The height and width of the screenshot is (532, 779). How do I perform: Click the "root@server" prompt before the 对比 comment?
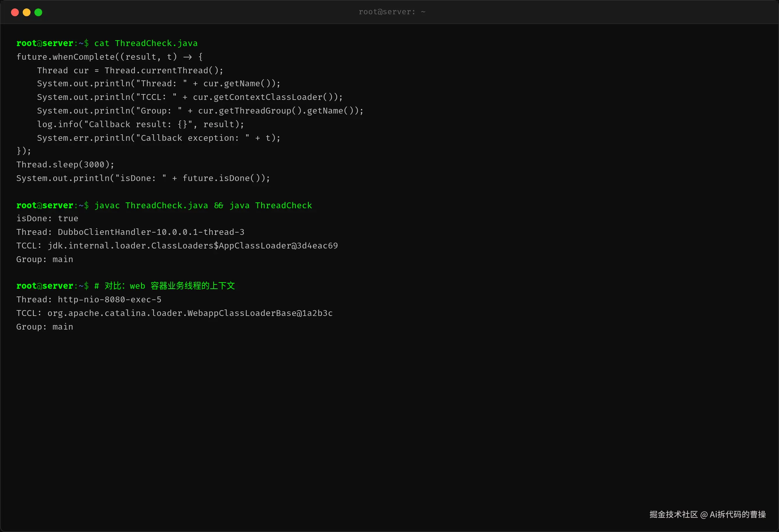tap(44, 286)
